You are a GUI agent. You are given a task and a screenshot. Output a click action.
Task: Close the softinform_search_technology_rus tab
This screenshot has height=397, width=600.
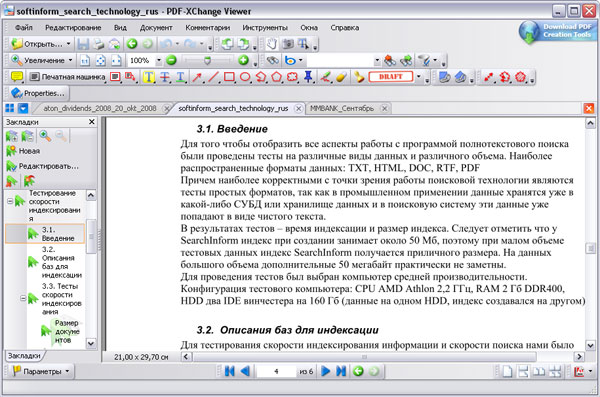[298, 109]
